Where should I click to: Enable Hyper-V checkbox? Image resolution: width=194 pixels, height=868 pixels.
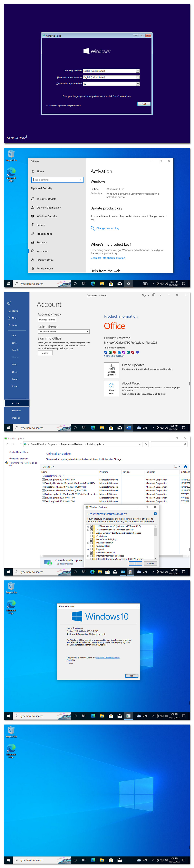tap(91, 549)
